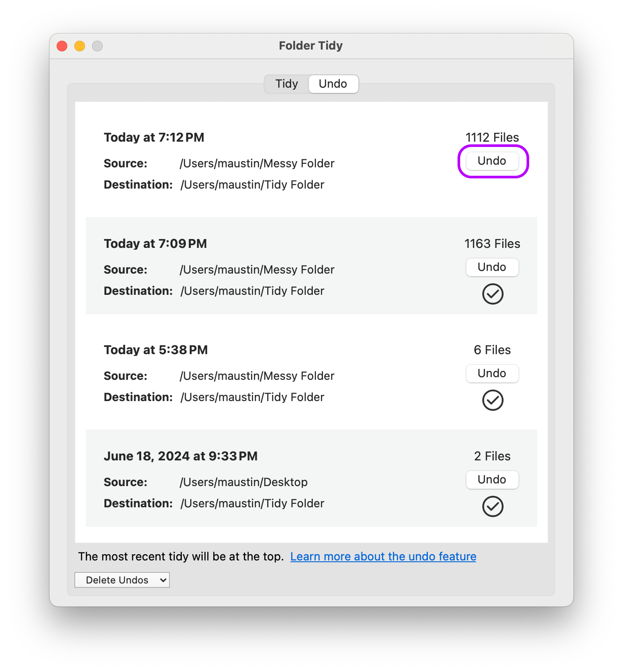
Task: Open Learn more about the undo feature link
Action: [383, 556]
